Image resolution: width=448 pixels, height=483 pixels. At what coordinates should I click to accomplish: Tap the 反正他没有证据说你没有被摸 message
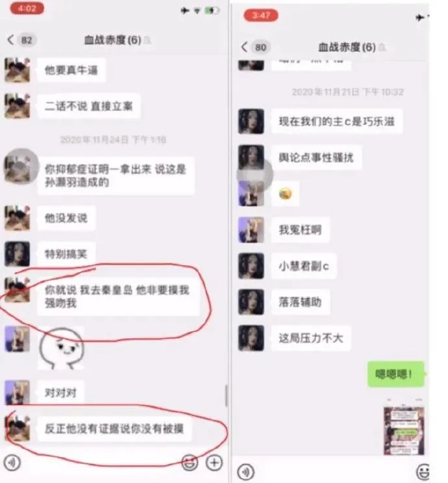pos(114,428)
